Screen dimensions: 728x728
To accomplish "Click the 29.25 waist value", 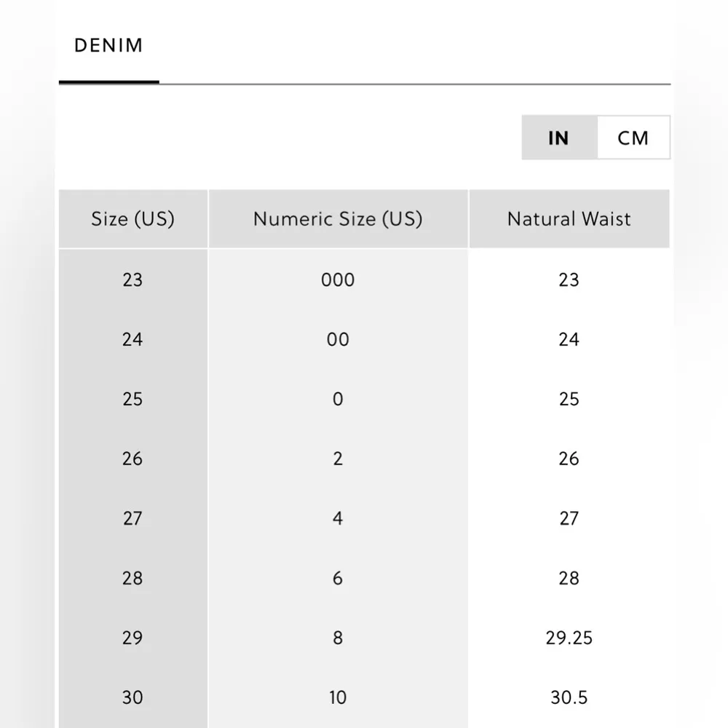I will pyautogui.click(x=569, y=638).
